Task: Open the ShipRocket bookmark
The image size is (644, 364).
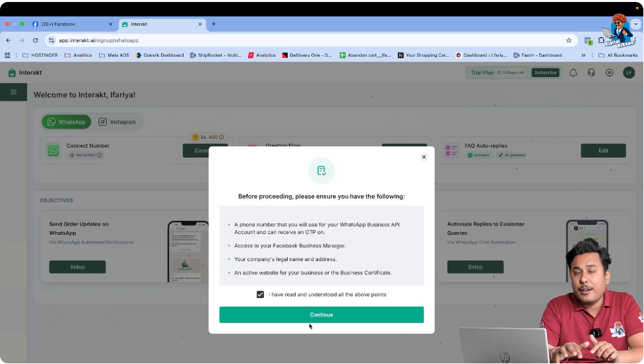Action: pos(216,55)
